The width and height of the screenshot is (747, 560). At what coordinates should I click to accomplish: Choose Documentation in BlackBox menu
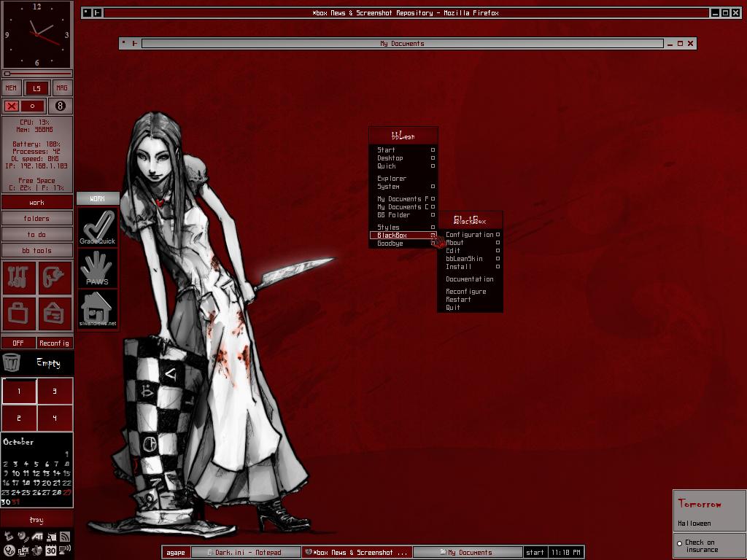pos(470,279)
